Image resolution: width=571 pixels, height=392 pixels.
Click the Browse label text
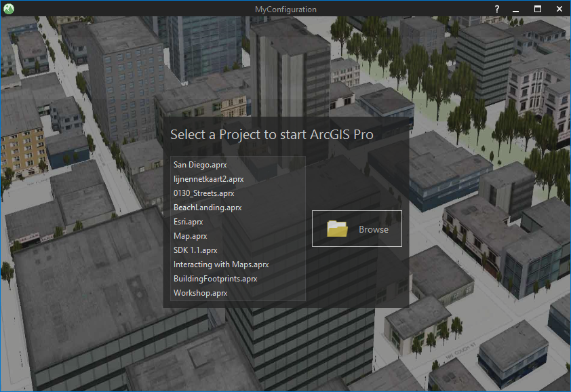(373, 229)
